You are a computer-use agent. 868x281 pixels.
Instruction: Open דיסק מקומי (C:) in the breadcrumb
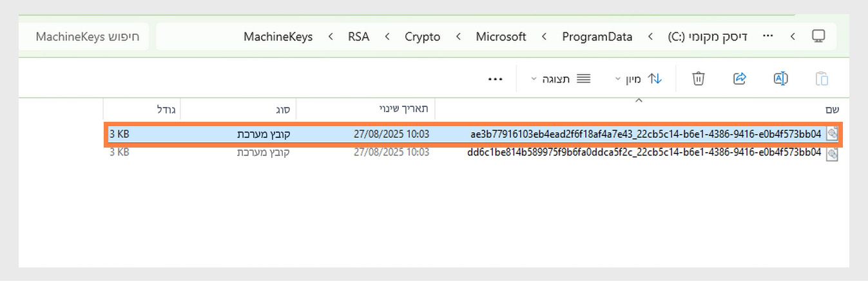click(708, 37)
